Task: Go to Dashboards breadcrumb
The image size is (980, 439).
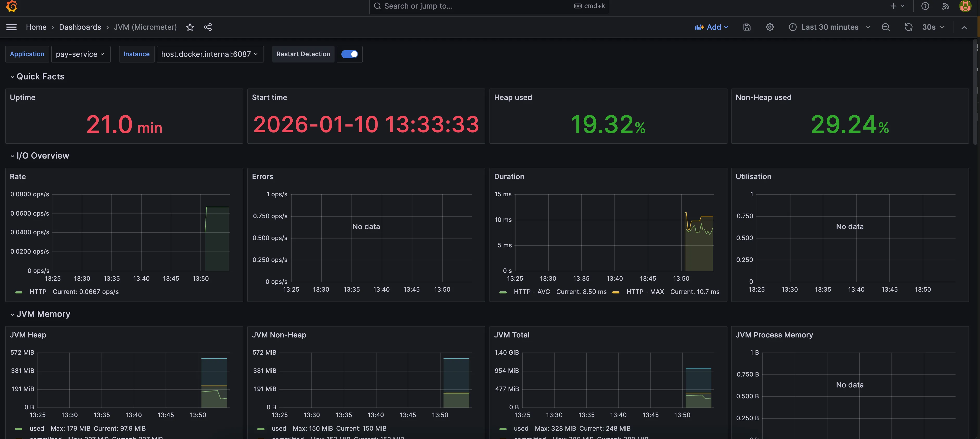Action: (x=80, y=27)
